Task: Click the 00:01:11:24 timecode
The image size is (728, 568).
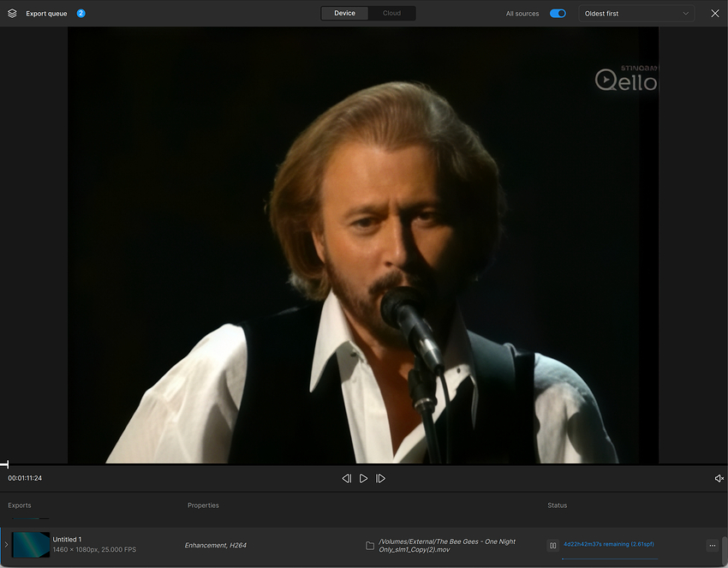Action: click(x=25, y=478)
